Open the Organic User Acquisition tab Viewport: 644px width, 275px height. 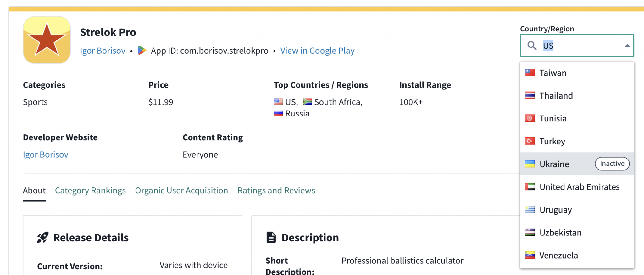pos(181,191)
